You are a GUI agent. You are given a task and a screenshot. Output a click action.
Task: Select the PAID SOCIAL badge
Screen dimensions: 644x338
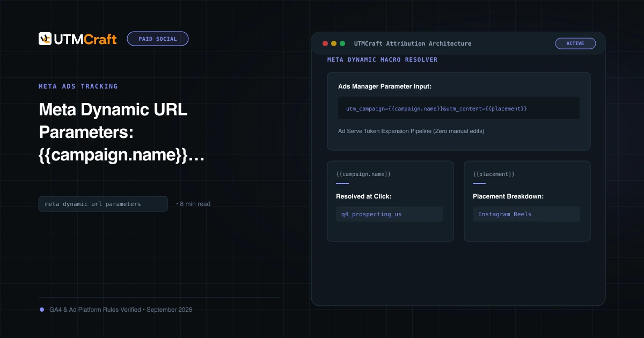coord(158,39)
